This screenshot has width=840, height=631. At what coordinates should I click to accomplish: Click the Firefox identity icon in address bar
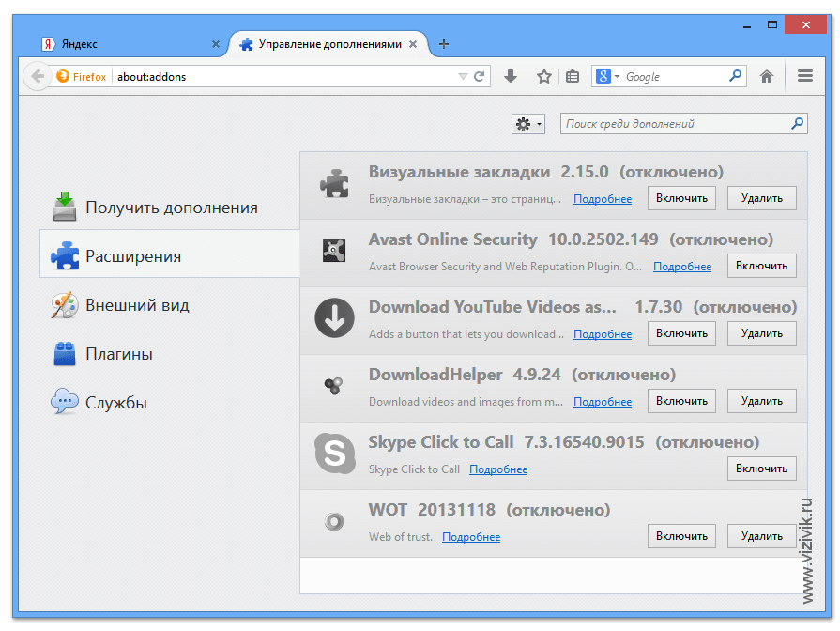point(63,76)
